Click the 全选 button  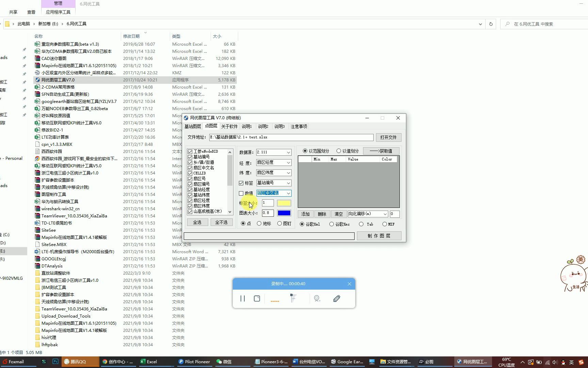[x=197, y=222]
